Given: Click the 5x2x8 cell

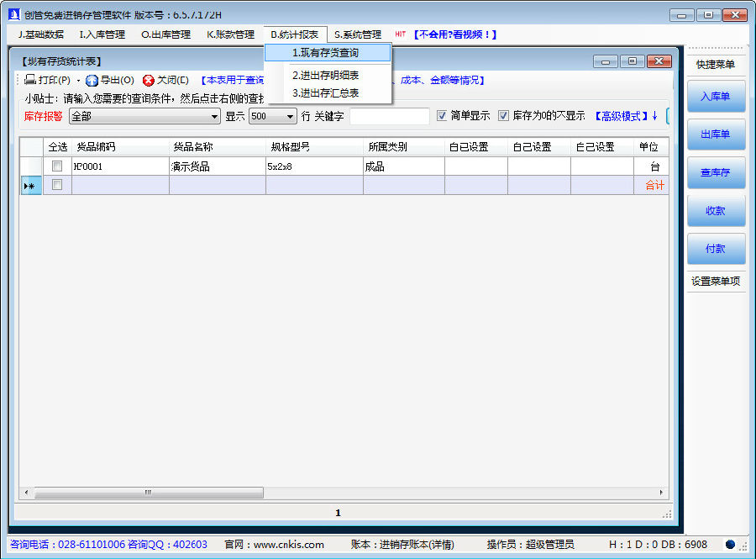Looking at the screenshot, I should click(314, 166).
